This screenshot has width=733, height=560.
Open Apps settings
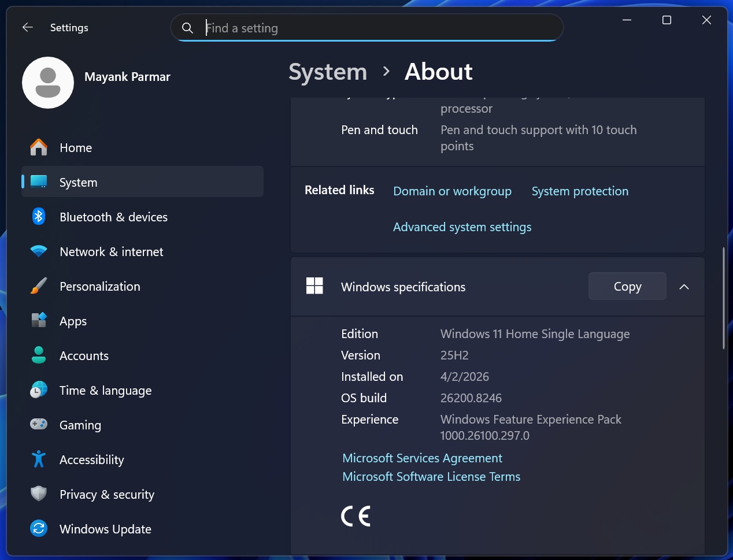click(x=142, y=321)
